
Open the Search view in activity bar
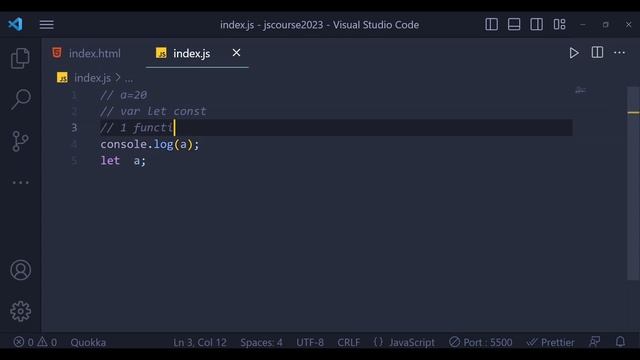pos(20,99)
